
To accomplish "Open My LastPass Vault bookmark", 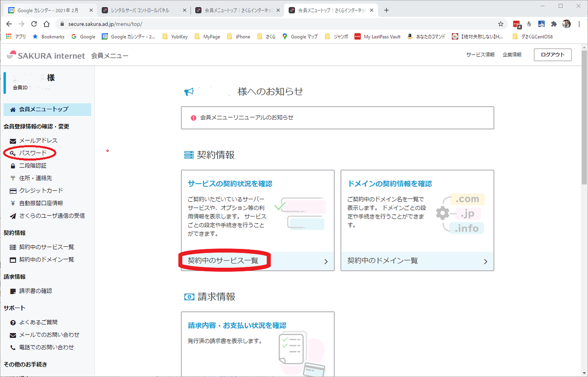I will [x=378, y=37].
